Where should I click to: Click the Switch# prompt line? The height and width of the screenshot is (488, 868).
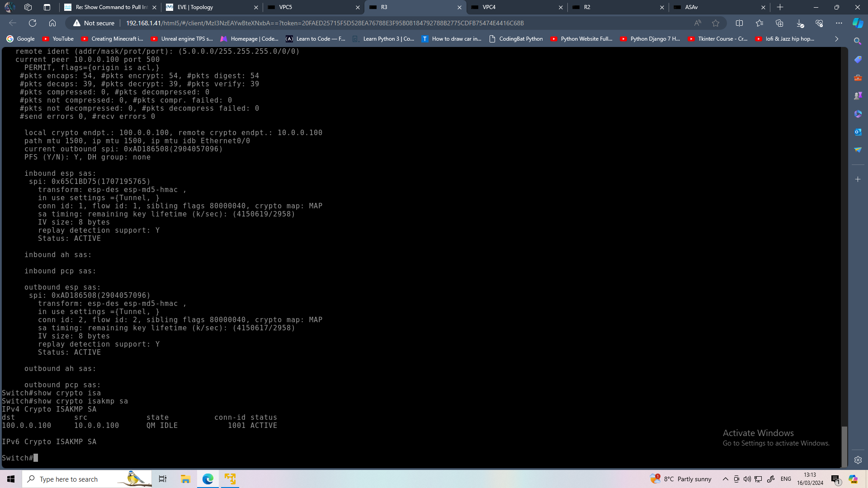pos(20,458)
